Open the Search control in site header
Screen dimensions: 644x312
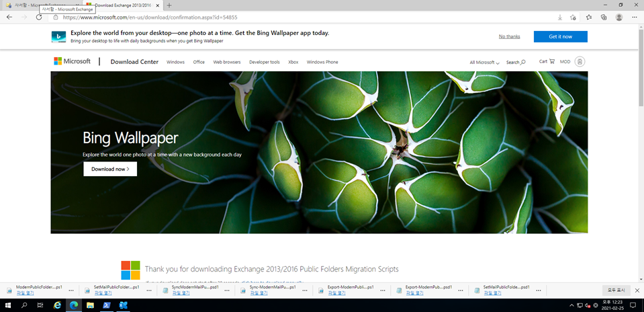(516, 63)
